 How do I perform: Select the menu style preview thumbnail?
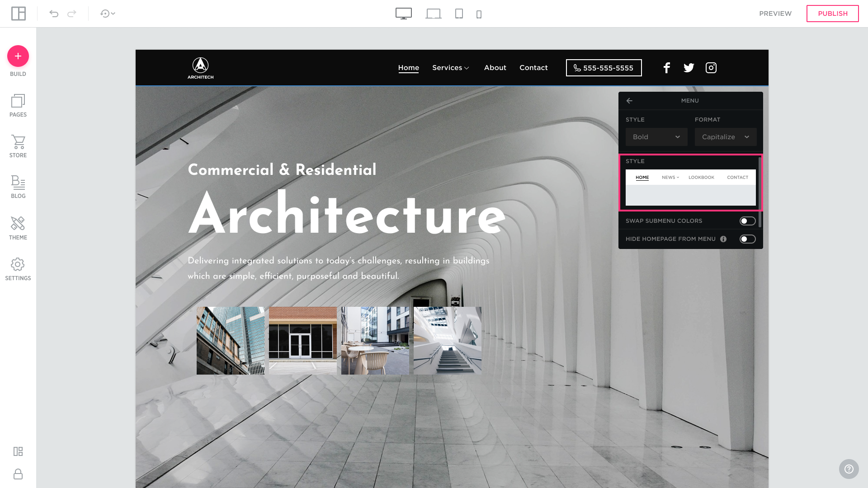tap(690, 188)
